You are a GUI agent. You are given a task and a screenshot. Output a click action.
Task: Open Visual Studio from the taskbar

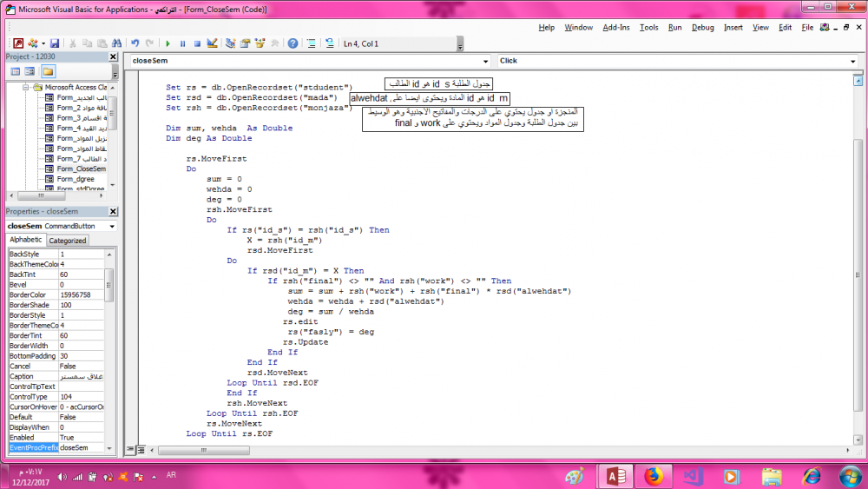pos(693,476)
